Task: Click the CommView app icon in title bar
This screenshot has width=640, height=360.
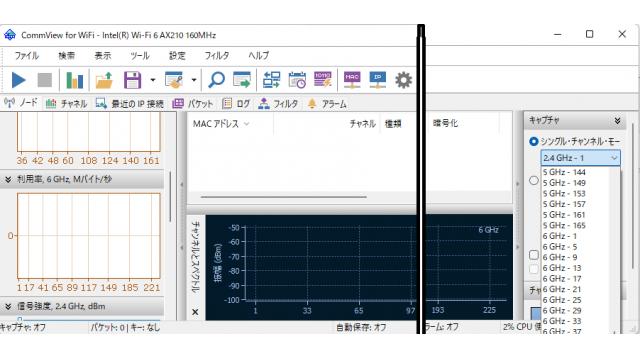Action: click(10, 35)
